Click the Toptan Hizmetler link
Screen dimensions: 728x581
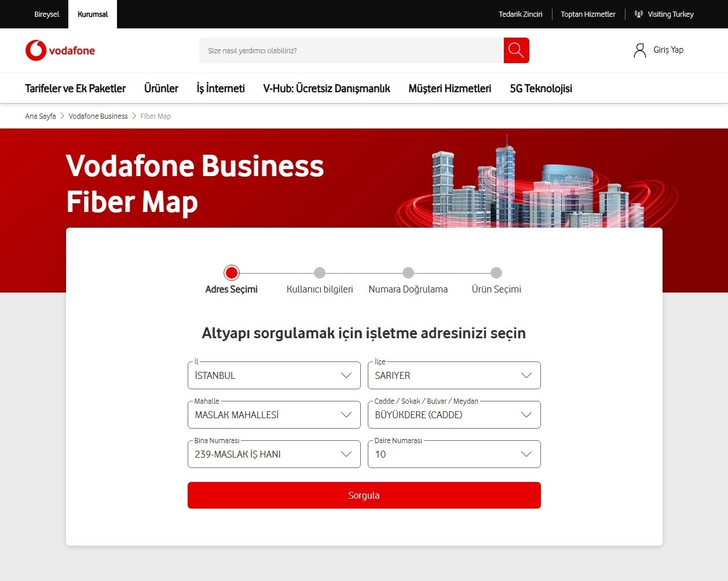[x=588, y=14]
